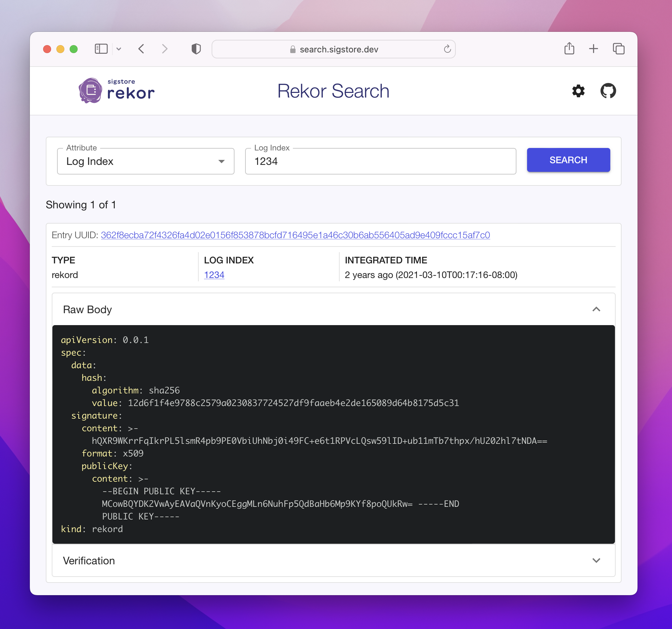Open new tab with plus icon
Viewport: 672px width, 629px height.
coord(593,49)
